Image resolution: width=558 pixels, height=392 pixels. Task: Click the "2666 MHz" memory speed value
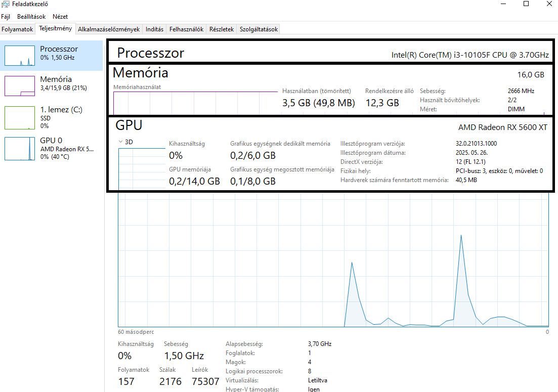click(x=521, y=91)
